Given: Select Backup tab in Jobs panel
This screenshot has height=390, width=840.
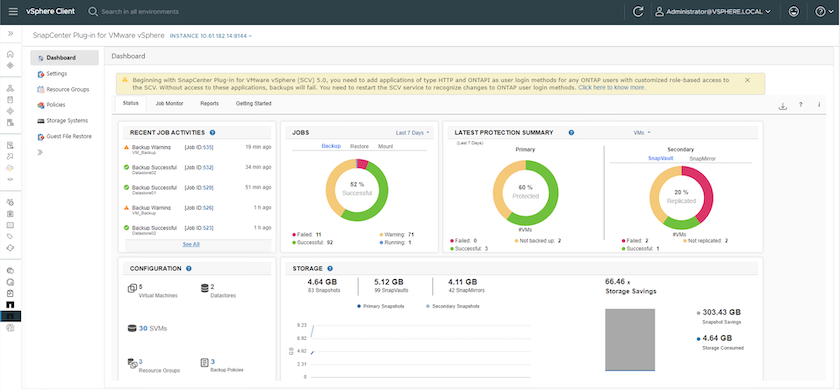Looking at the screenshot, I should tap(331, 146).
